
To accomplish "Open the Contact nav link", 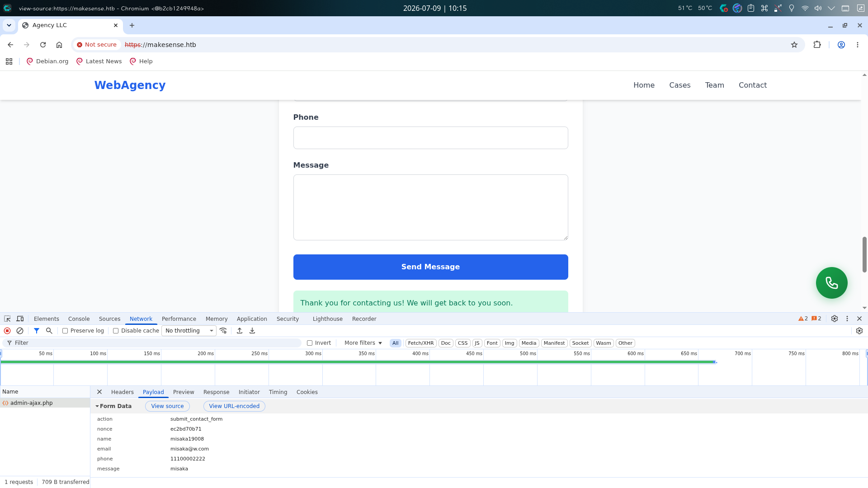I will [x=753, y=85].
